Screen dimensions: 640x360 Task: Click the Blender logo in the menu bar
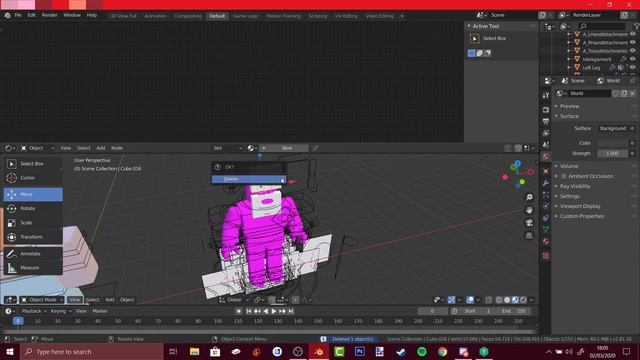click(x=7, y=15)
